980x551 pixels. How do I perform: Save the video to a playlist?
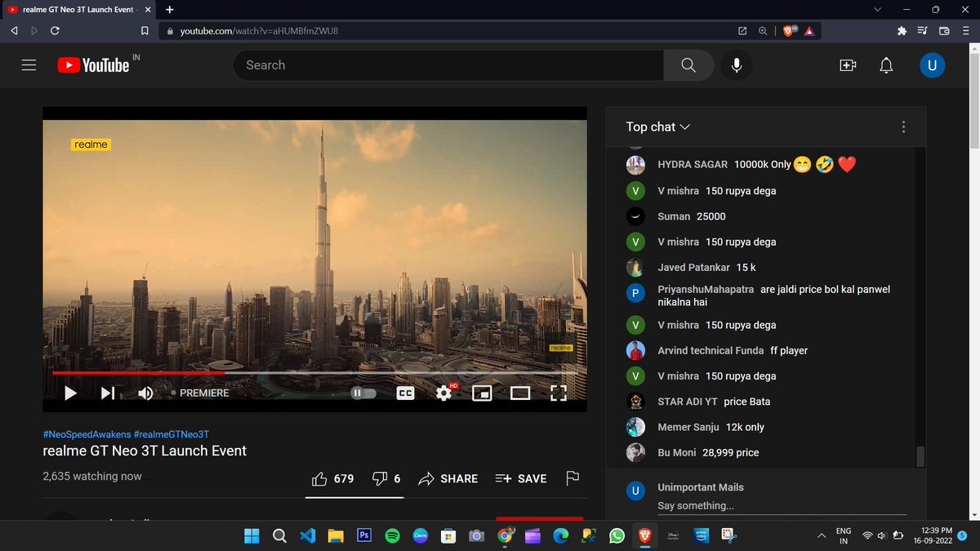[x=521, y=478]
